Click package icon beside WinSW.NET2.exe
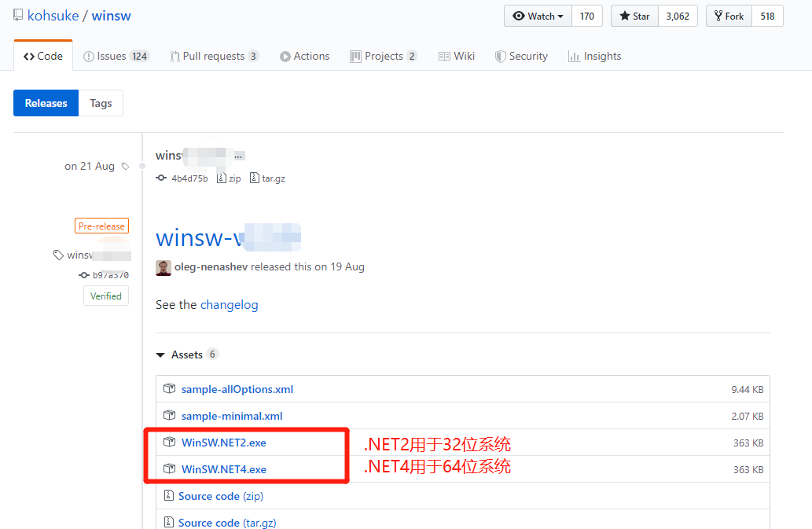Image resolution: width=812 pixels, height=529 pixels. 169,442
